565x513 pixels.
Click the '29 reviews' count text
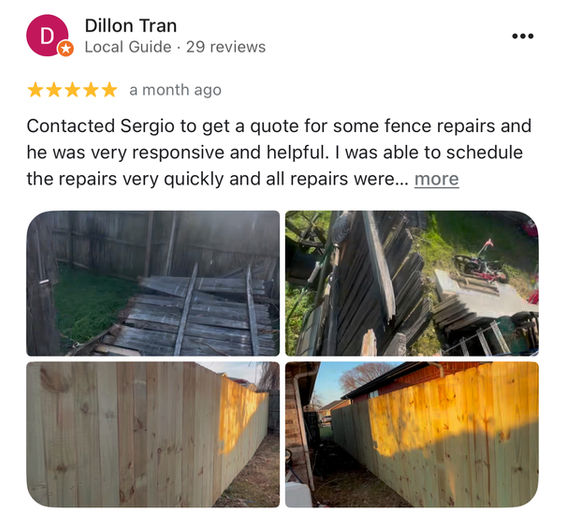[x=226, y=47]
